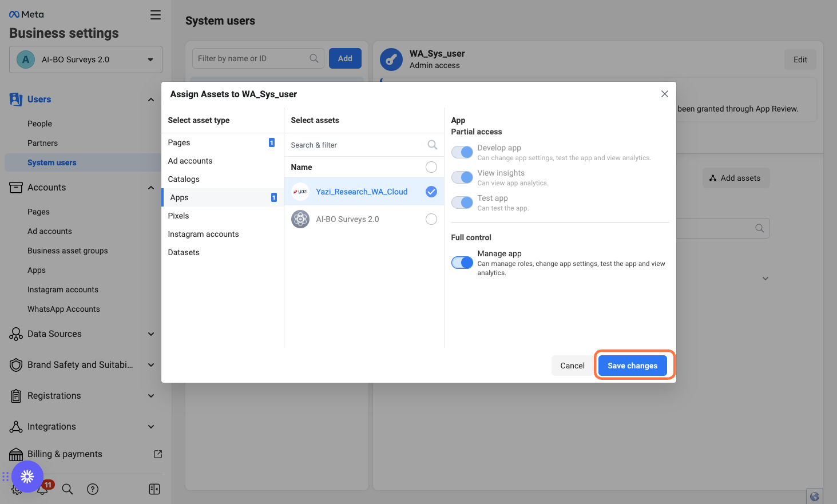Click the search icon in Search & filter
This screenshot has width=837, height=504.
point(433,145)
